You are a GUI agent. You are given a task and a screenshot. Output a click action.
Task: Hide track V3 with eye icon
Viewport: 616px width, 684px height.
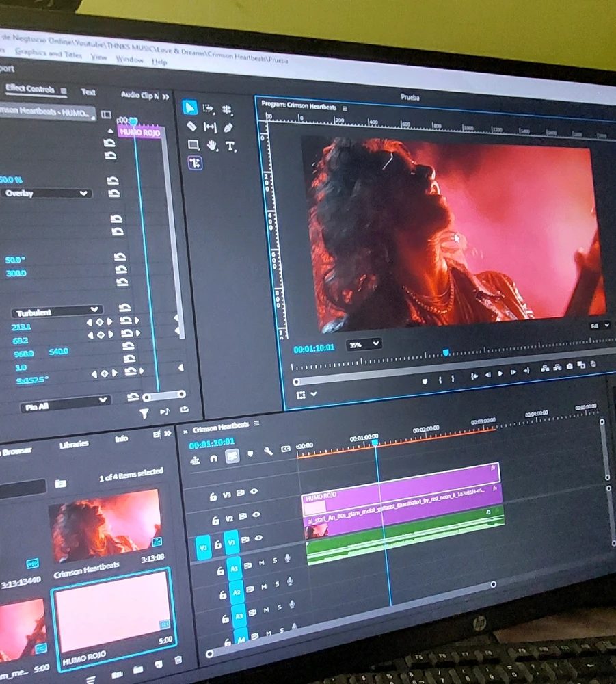coord(254,491)
